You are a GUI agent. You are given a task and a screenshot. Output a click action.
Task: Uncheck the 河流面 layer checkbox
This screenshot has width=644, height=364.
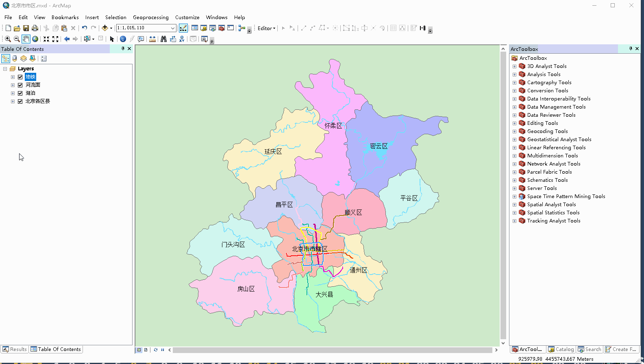(20, 85)
